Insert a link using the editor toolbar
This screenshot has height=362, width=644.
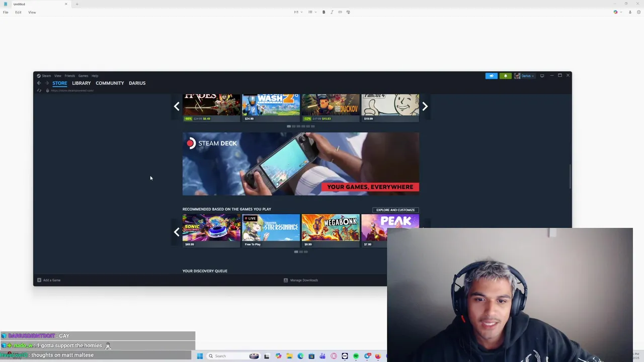pos(340,12)
